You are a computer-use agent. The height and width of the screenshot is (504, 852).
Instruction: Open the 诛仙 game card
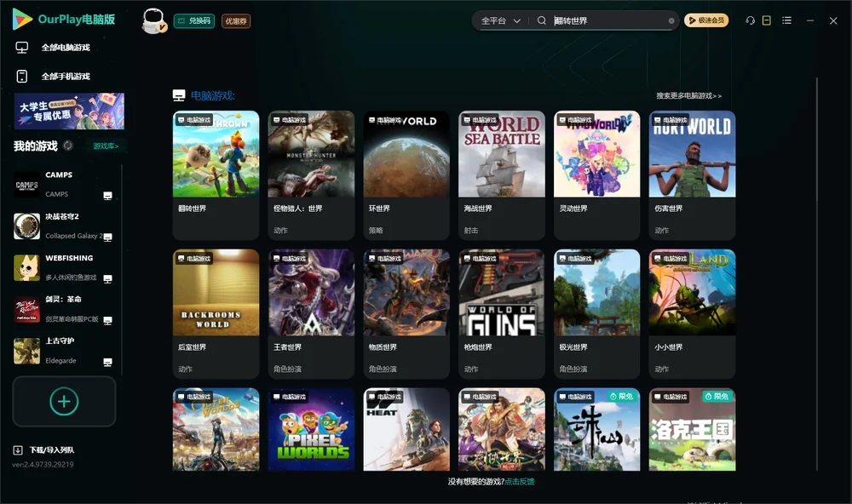596,429
